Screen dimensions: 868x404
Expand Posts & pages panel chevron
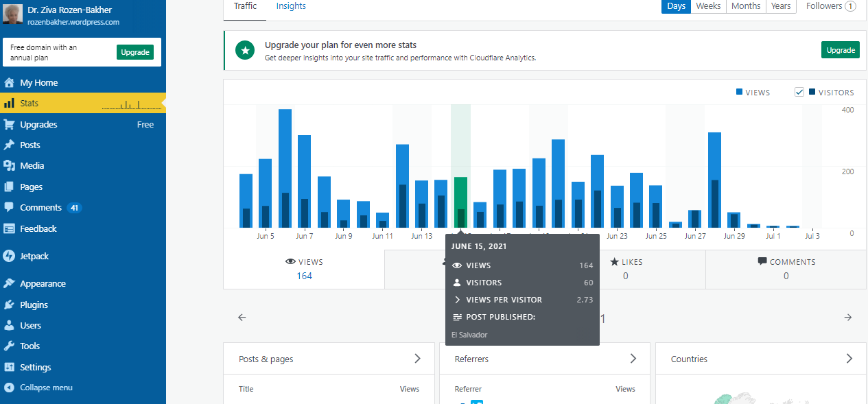[x=417, y=359]
